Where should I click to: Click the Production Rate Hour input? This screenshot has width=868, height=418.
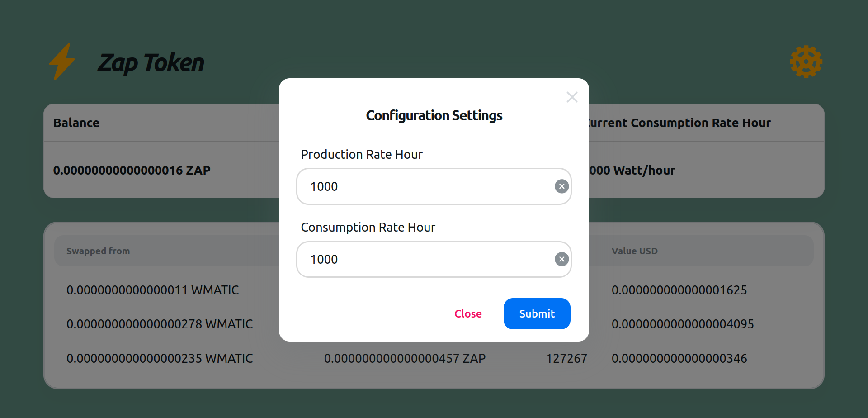tap(425, 186)
